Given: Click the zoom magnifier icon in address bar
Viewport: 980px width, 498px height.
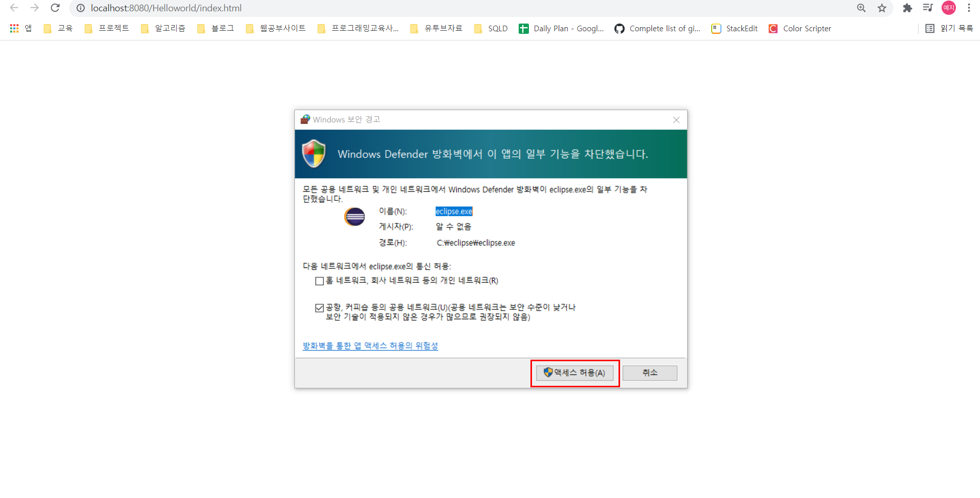Looking at the screenshot, I should coord(861,8).
